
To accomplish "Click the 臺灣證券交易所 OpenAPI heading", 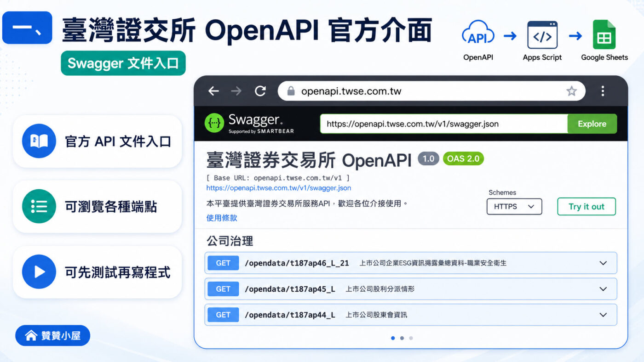I will coord(309,159).
